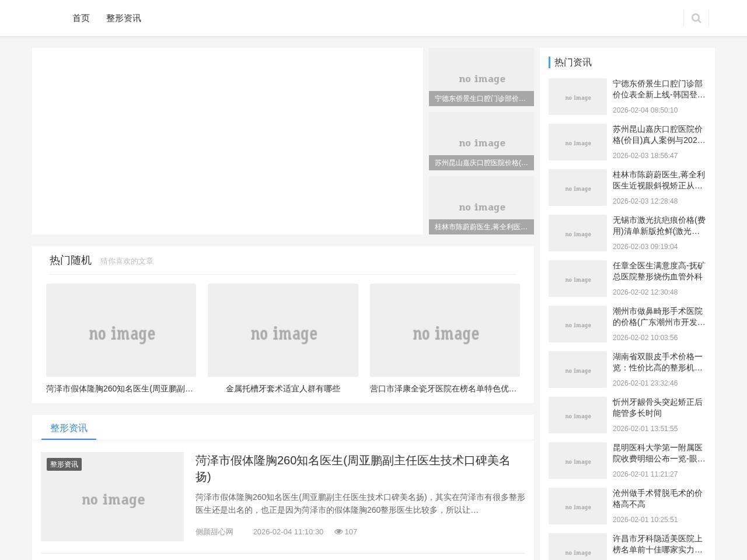Open the 金属托槽牙套术适宜人群有哪些 article

point(282,388)
